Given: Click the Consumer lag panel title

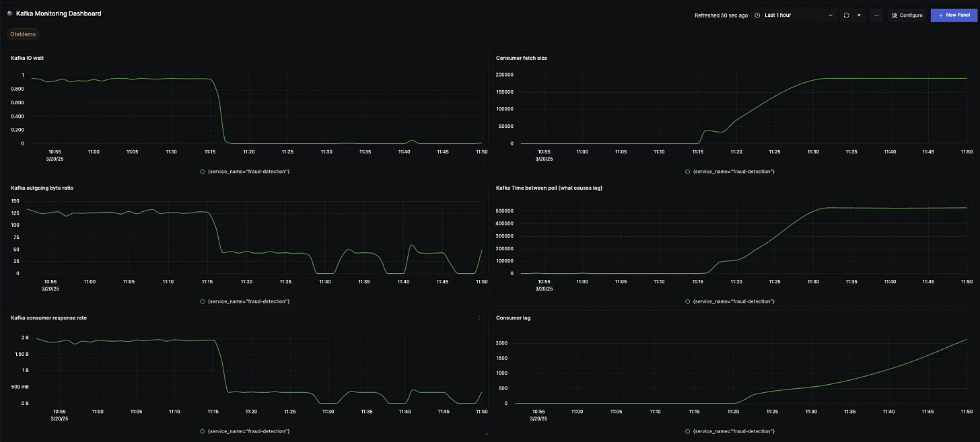Looking at the screenshot, I should [x=513, y=318].
